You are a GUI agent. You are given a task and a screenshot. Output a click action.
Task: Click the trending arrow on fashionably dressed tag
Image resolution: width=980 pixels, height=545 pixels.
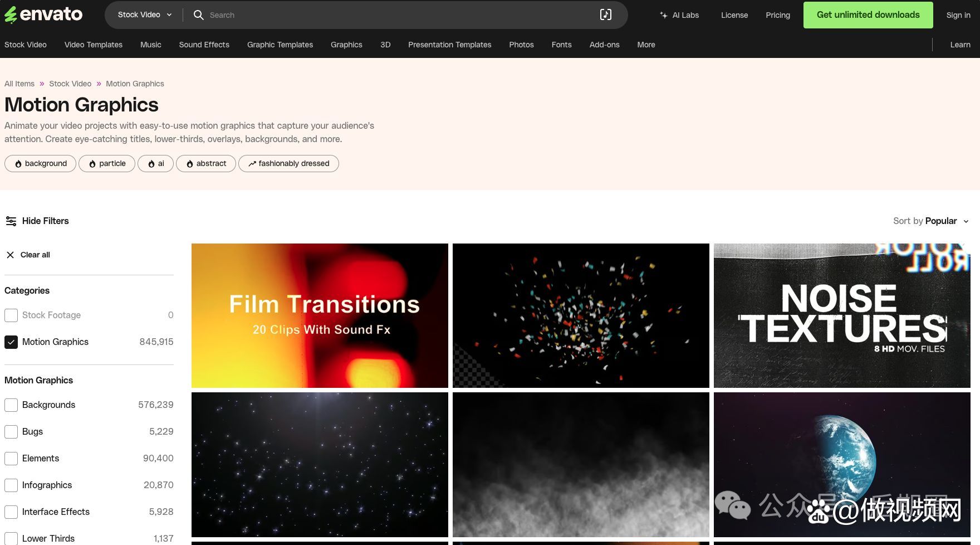252,164
